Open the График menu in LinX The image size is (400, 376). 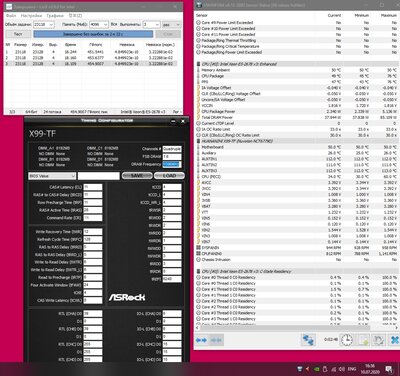coord(55,15)
